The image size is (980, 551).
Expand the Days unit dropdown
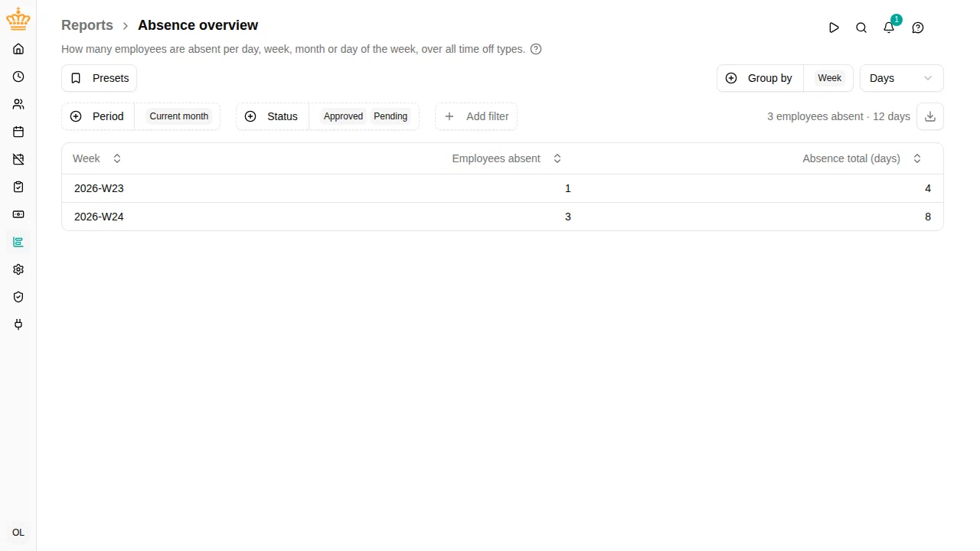(901, 78)
